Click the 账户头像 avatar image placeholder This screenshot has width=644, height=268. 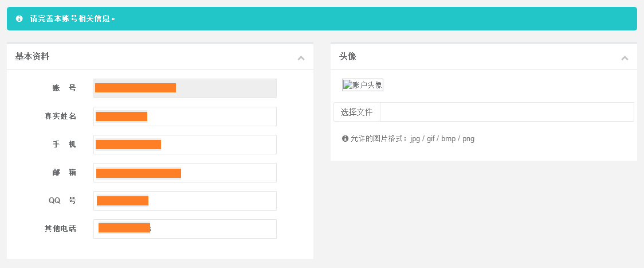362,85
